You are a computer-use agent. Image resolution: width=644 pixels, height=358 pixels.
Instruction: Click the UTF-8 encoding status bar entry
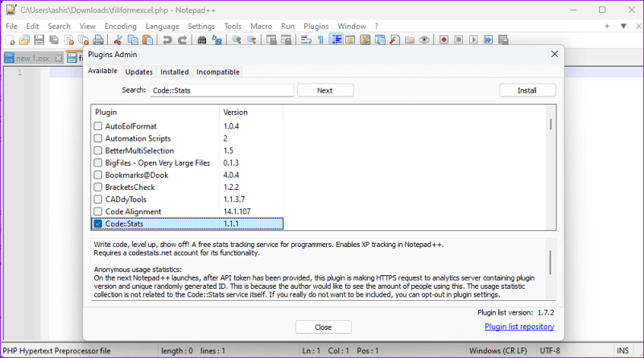click(x=550, y=351)
